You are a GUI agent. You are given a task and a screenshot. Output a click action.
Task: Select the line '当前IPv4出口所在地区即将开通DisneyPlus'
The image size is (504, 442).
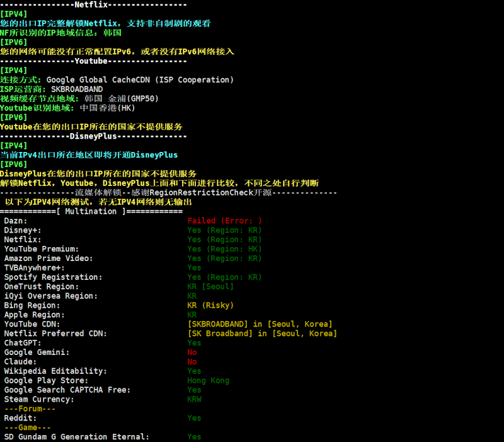point(89,155)
